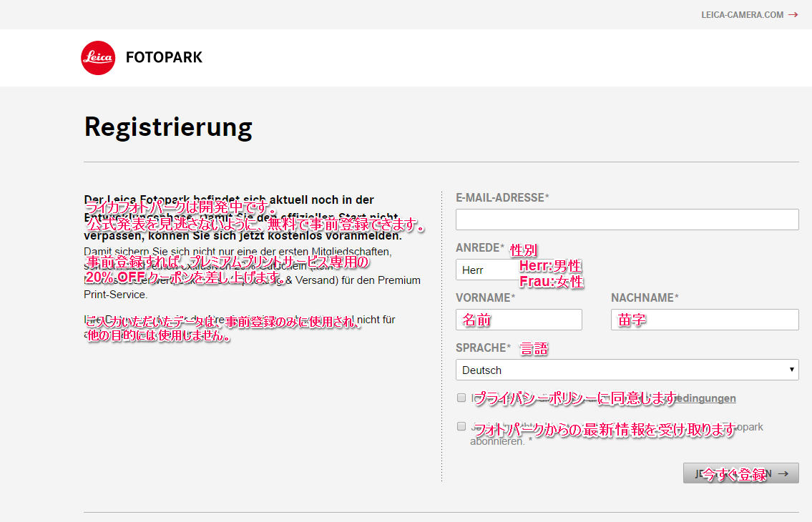Open the Sprache dropdown showing Deutsch

point(627,370)
